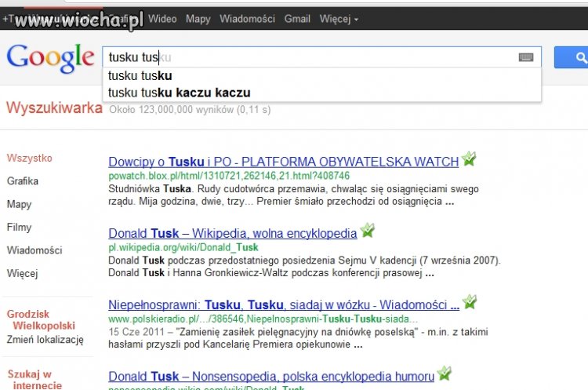Viewport: 588px width, 390px height.
Task: Click the star icon beside Niepełnosprawni result
Action: point(470,301)
